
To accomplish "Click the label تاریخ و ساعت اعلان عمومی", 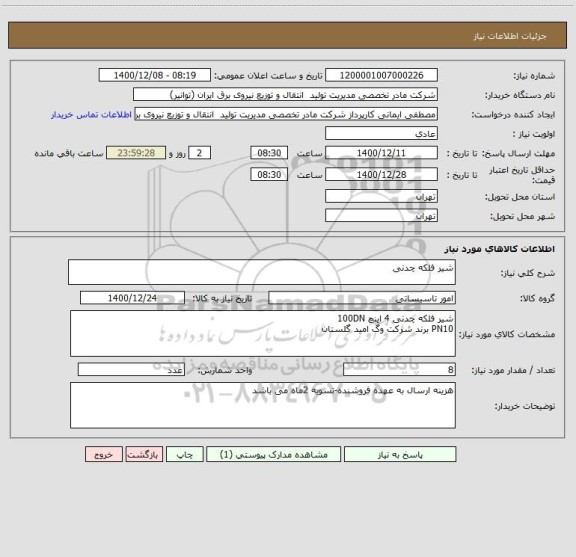I will tap(268, 76).
